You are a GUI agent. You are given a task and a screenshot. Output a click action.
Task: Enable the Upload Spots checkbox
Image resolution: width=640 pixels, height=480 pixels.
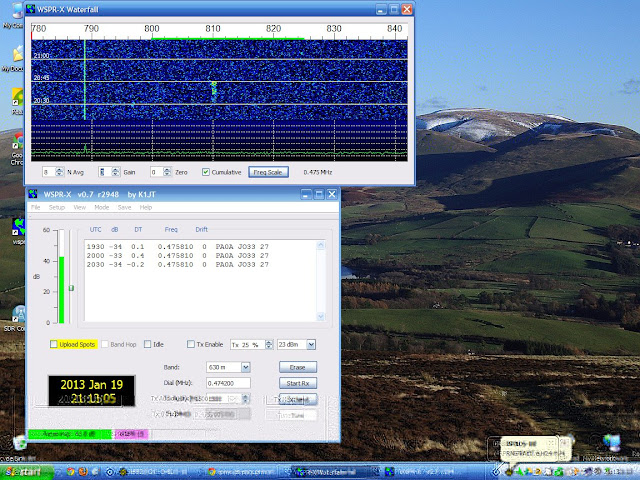54,344
